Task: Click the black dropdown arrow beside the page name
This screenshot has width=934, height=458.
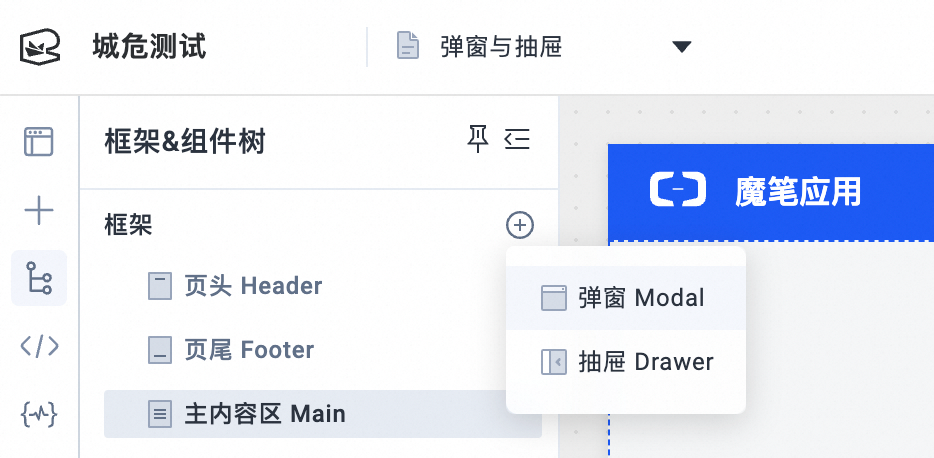Action: point(681,46)
